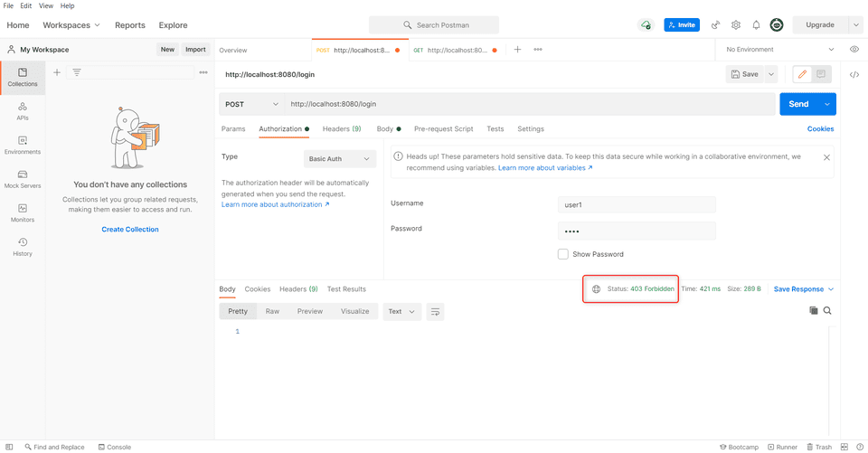868x453 pixels.
Task: Open the notifications bell icon
Action: [x=756, y=25]
